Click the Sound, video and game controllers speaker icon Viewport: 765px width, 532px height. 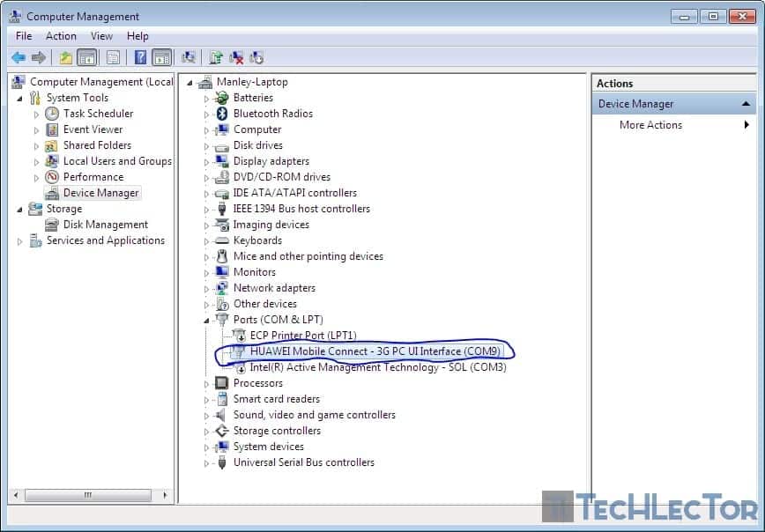coord(221,415)
